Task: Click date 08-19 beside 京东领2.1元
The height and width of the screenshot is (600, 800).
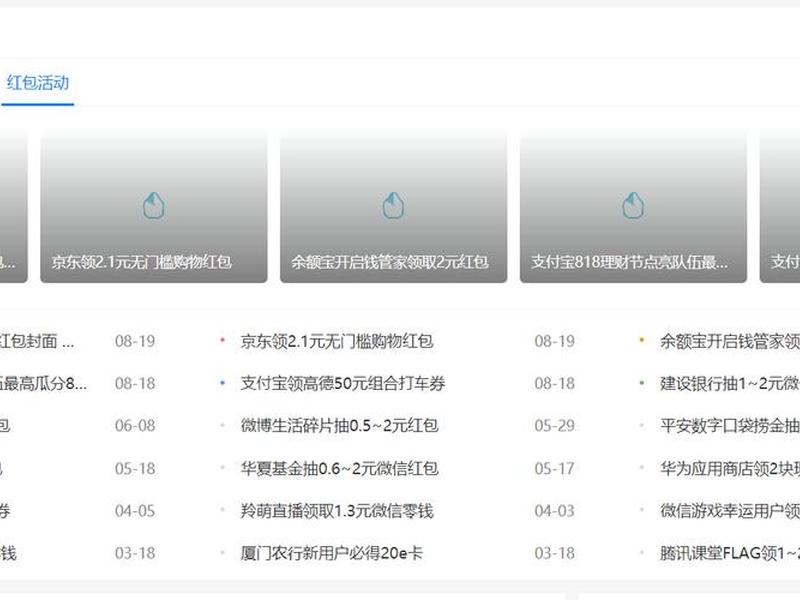Action: (554, 341)
